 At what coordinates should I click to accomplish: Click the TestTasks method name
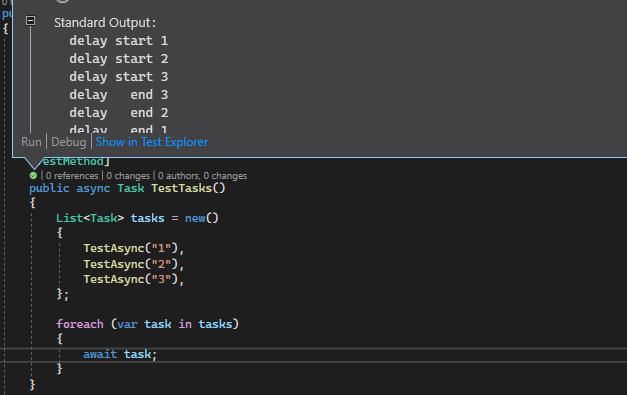(181, 188)
